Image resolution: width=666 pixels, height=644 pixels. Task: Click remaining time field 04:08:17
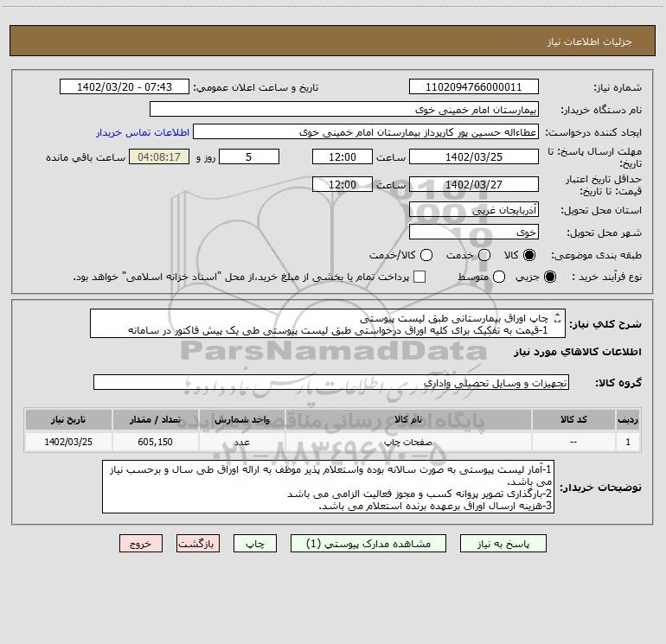click(x=159, y=156)
